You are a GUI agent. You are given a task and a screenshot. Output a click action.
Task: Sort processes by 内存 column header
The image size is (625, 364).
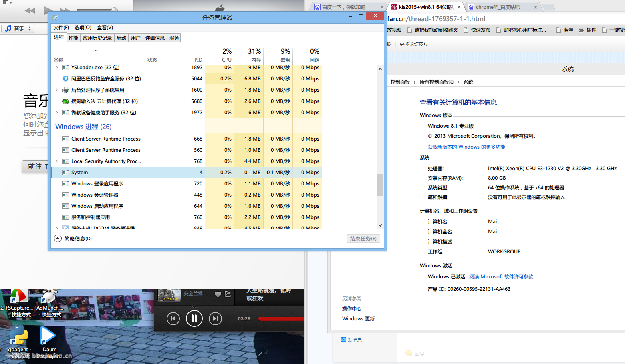(249, 55)
